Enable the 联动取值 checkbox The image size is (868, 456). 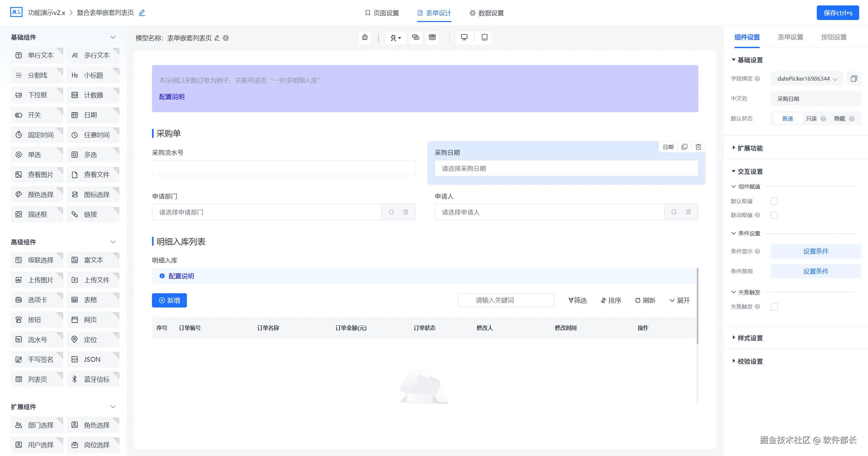coord(774,215)
